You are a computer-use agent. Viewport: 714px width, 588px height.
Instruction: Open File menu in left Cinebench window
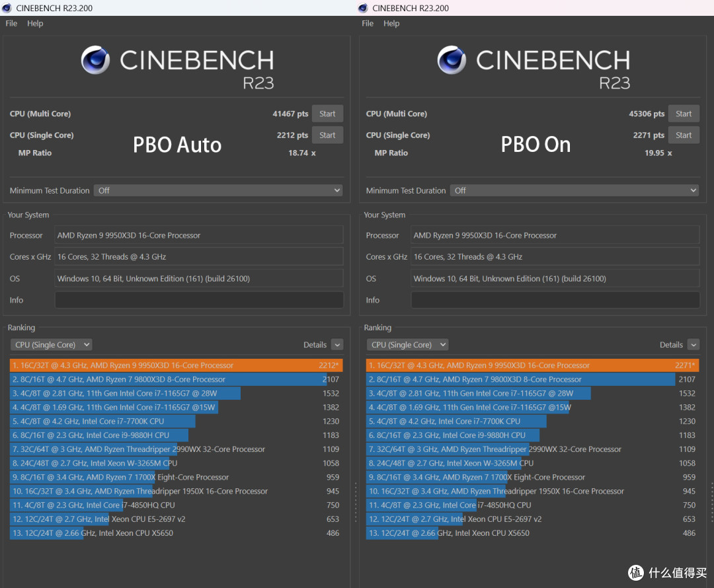coord(11,23)
